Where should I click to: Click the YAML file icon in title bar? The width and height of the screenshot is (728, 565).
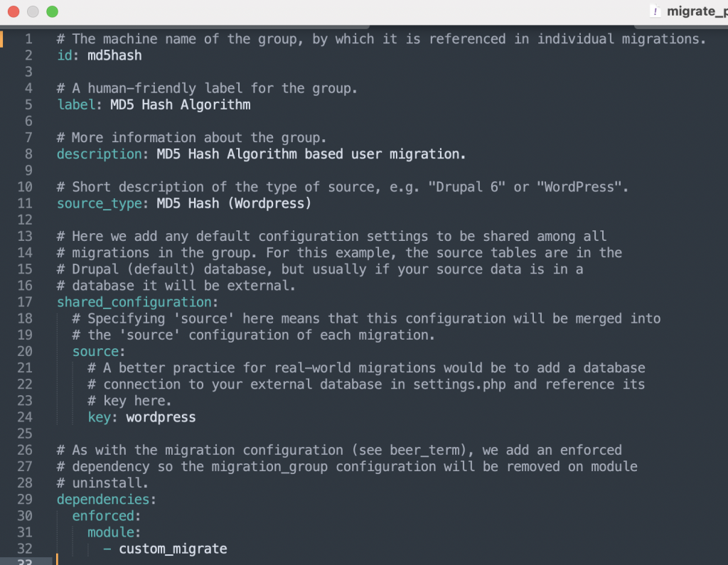pos(655,11)
